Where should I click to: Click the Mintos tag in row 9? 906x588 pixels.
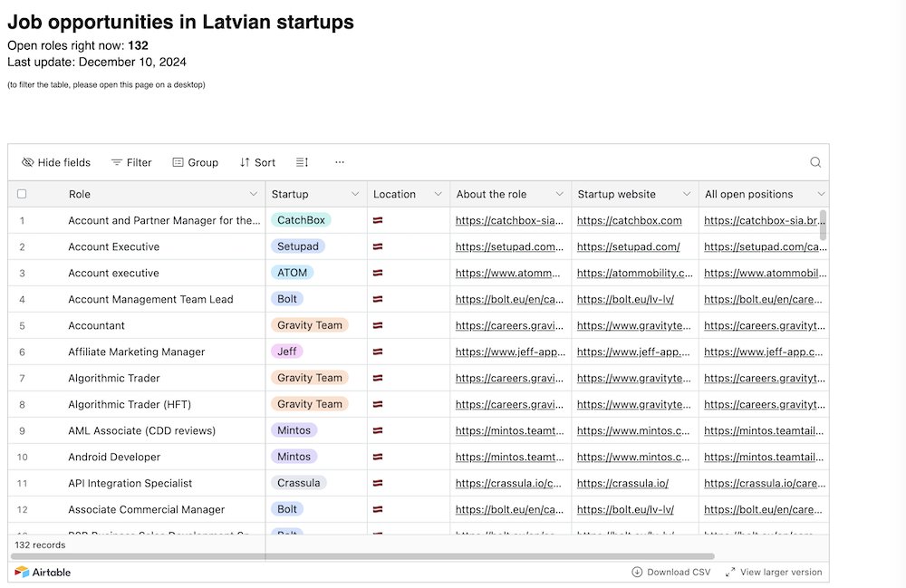point(294,430)
